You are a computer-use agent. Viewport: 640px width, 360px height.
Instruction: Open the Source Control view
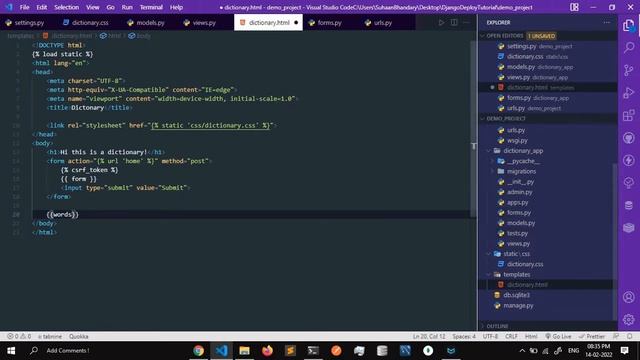pyautogui.click(x=629, y=70)
